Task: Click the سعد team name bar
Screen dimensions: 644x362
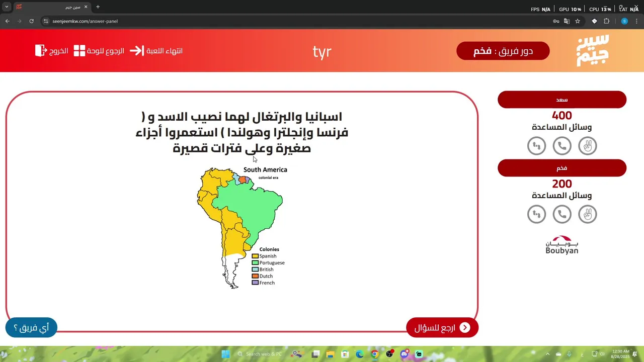Action: 562,100
